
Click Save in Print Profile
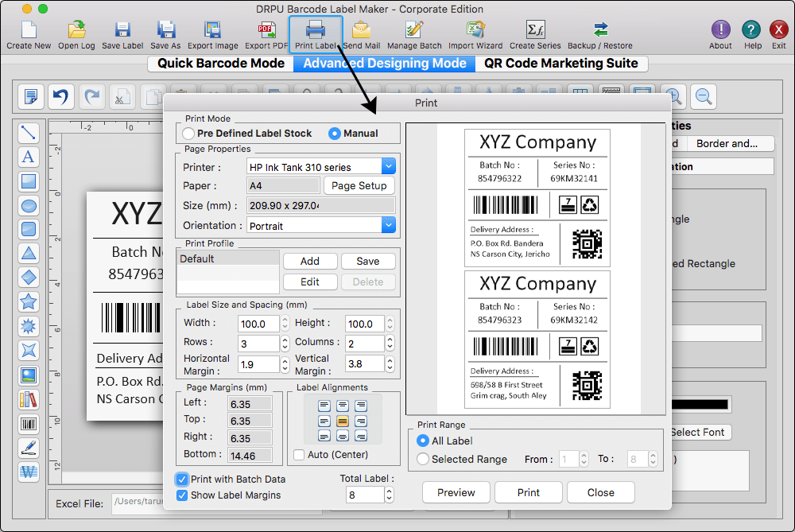point(368,261)
